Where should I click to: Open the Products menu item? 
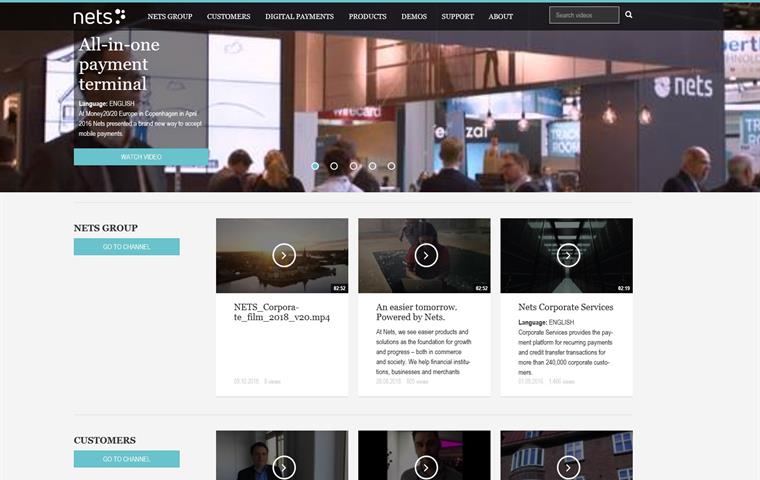[x=367, y=16]
